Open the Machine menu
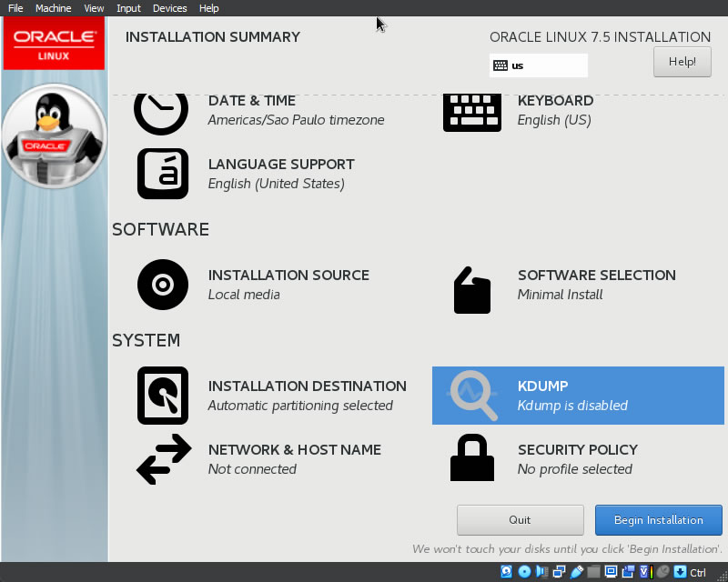Viewport: 728px width, 582px height. (x=54, y=8)
